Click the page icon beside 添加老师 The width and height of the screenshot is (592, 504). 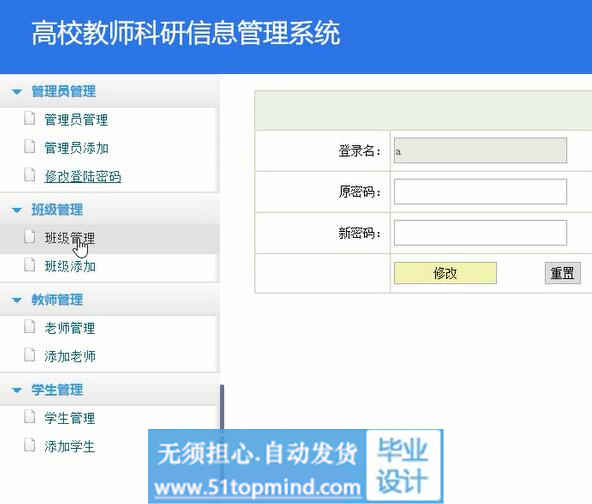(29, 355)
